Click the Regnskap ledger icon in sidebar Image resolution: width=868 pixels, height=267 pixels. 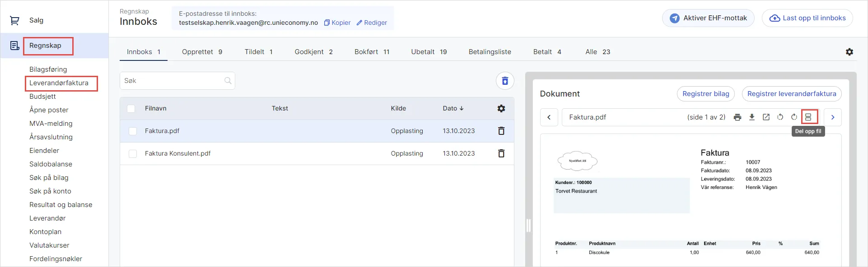pos(14,46)
